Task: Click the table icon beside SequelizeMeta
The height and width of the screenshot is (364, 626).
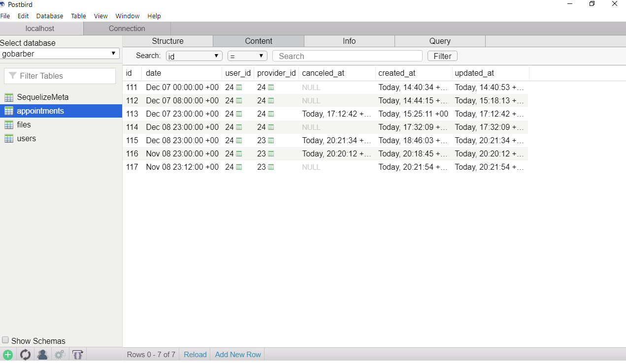Action: [9, 97]
